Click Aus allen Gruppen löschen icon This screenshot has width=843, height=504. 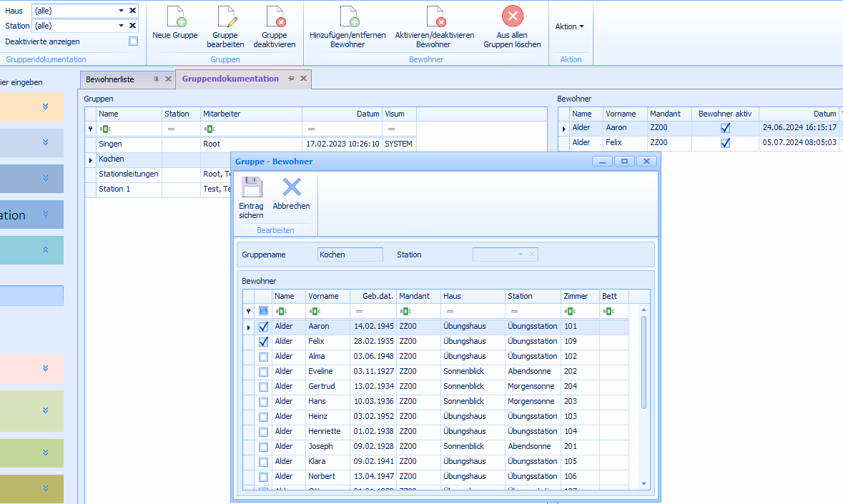point(512,17)
